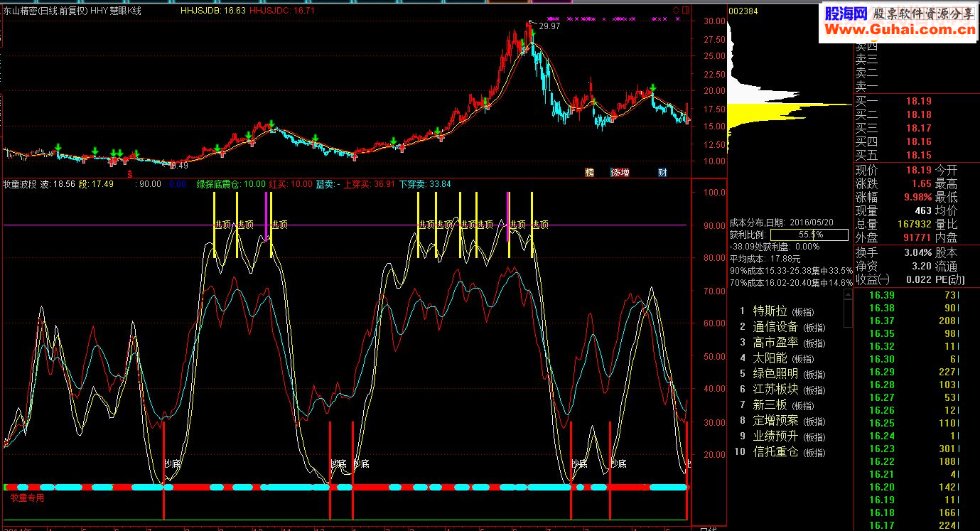The width and height of the screenshot is (980, 531).
Task: Select the 牧童波段 indicator name
Action: pyautogui.click(x=20, y=184)
